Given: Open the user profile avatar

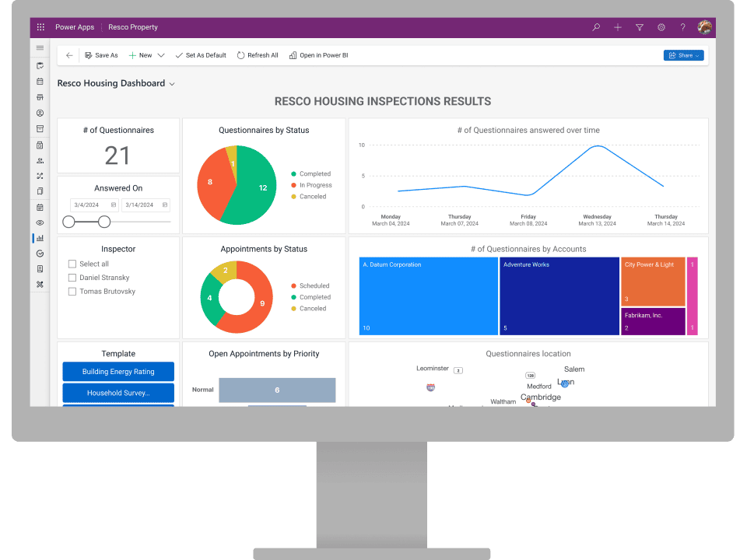Looking at the screenshot, I should click(705, 27).
